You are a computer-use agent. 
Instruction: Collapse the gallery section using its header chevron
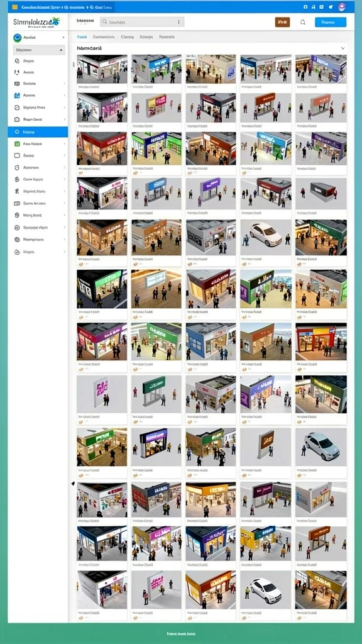pyautogui.click(x=343, y=48)
